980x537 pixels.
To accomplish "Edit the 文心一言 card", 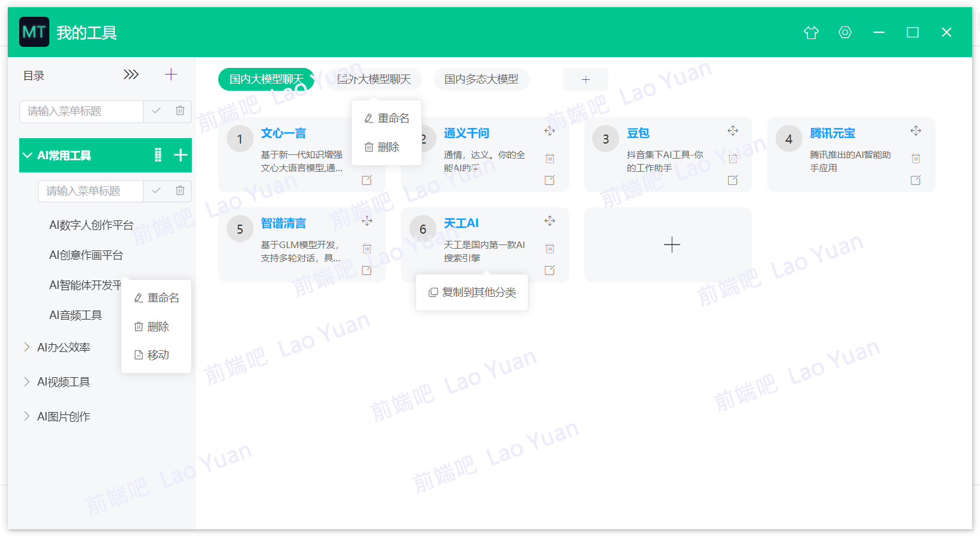I will tap(367, 180).
